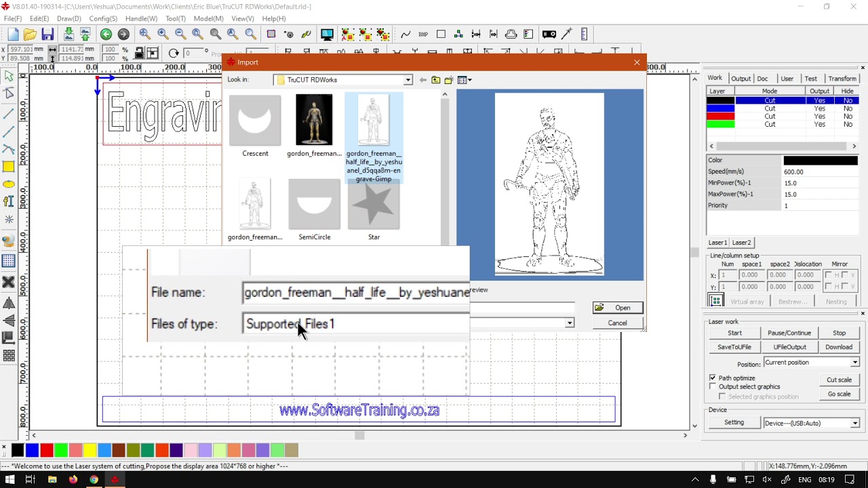The height and width of the screenshot is (488, 868).
Task: Open the File menu
Action: pos(13,19)
